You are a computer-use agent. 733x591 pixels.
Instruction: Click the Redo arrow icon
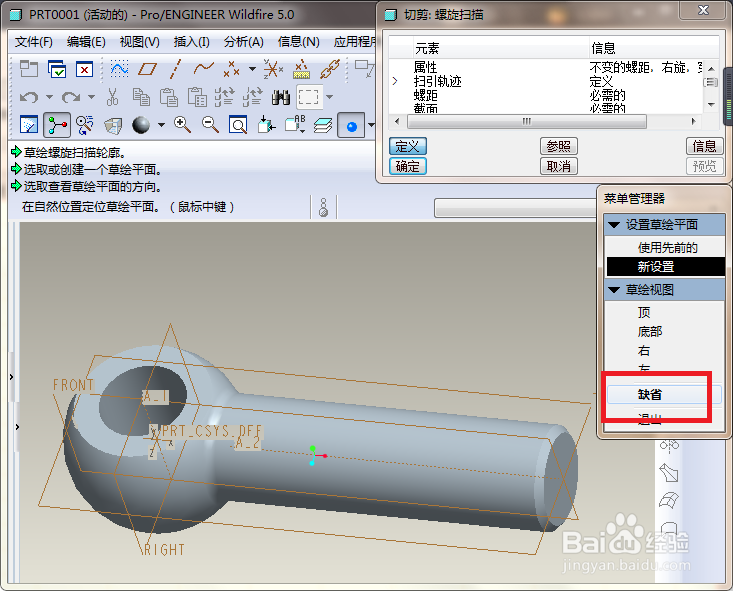coord(71,97)
